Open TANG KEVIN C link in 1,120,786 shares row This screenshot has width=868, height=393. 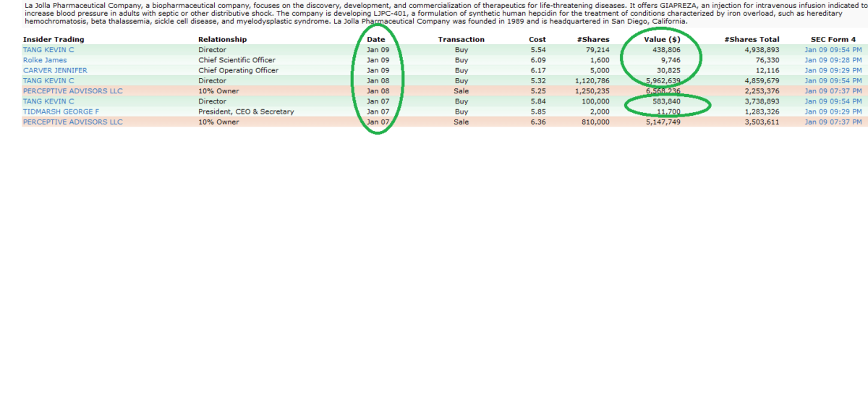[x=48, y=81]
